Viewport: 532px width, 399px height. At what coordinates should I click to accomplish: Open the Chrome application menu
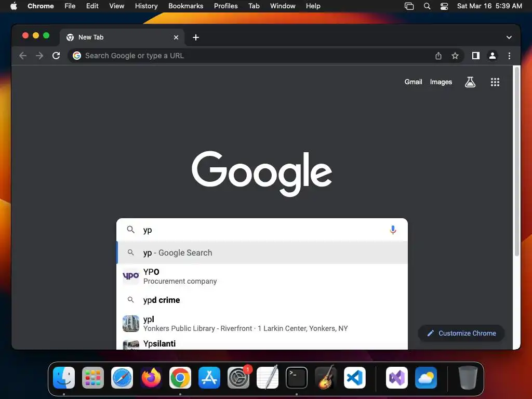click(x=41, y=6)
